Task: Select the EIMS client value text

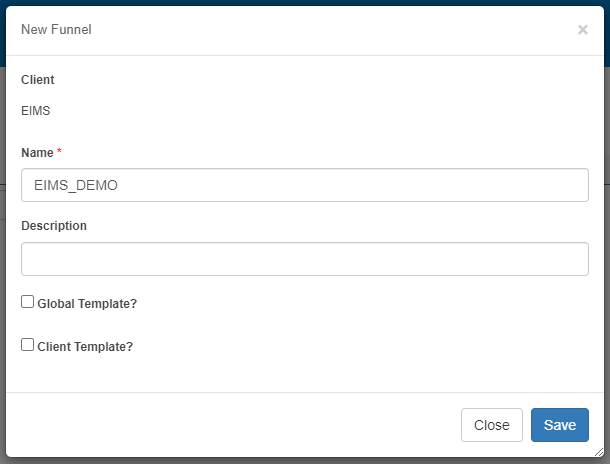Action: (x=36, y=111)
